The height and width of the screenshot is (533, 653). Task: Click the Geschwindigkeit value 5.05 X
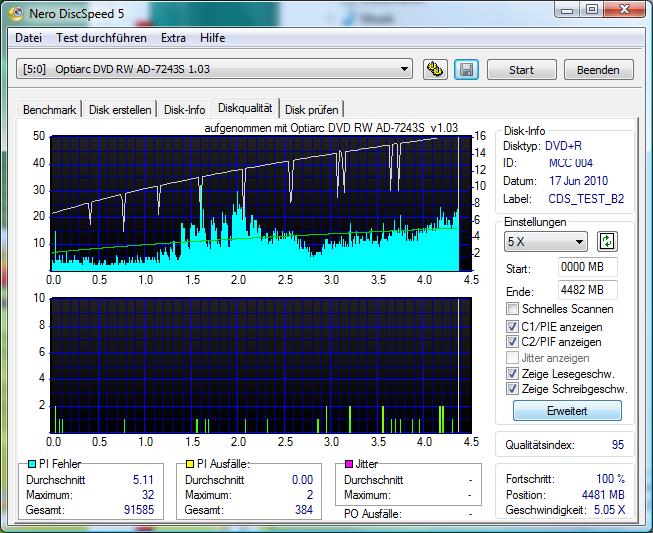tap(609, 510)
